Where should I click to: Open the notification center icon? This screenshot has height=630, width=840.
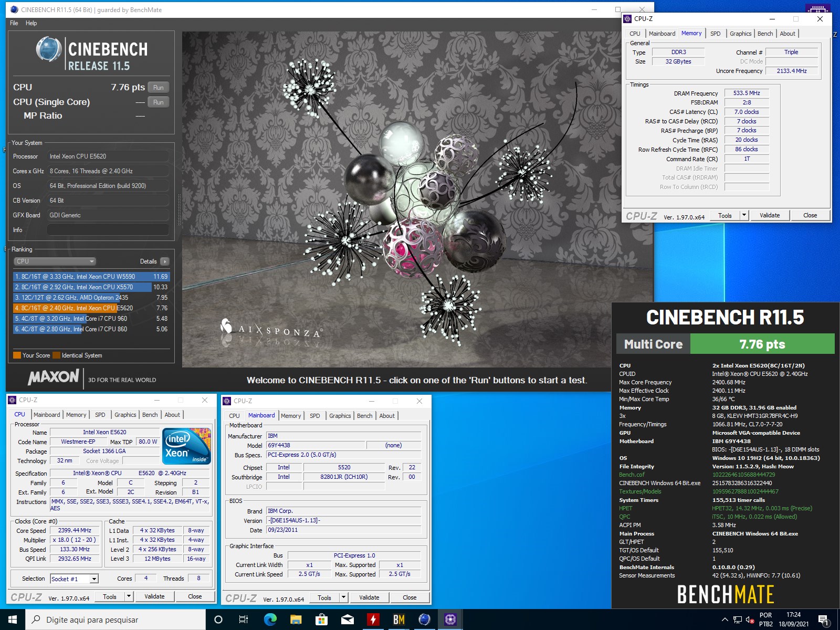(824, 620)
